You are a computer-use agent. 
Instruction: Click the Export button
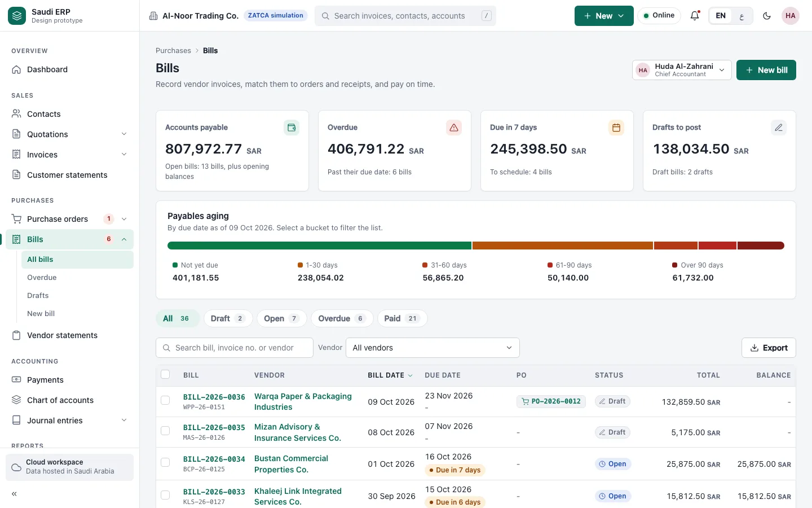click(769, 348)
